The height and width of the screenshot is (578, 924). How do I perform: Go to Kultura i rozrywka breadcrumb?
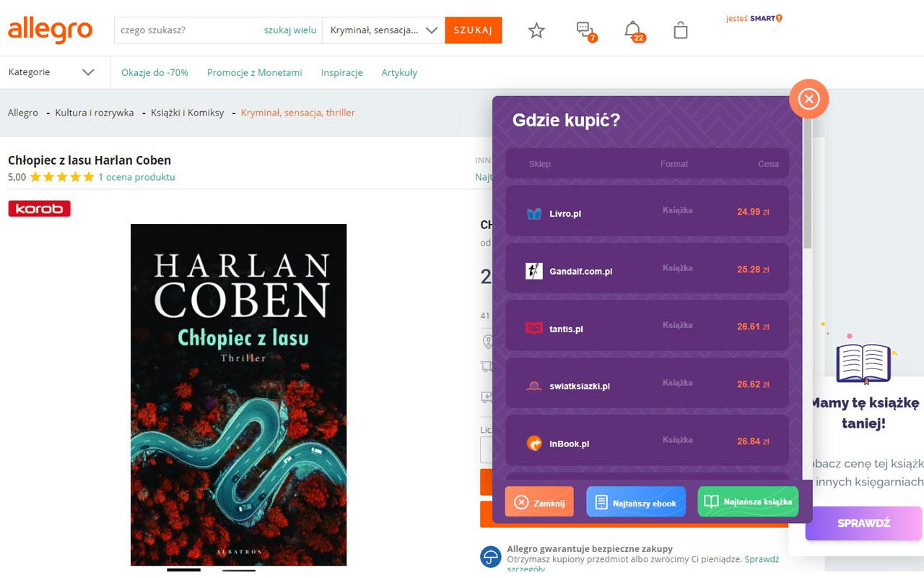click(95, 113)
